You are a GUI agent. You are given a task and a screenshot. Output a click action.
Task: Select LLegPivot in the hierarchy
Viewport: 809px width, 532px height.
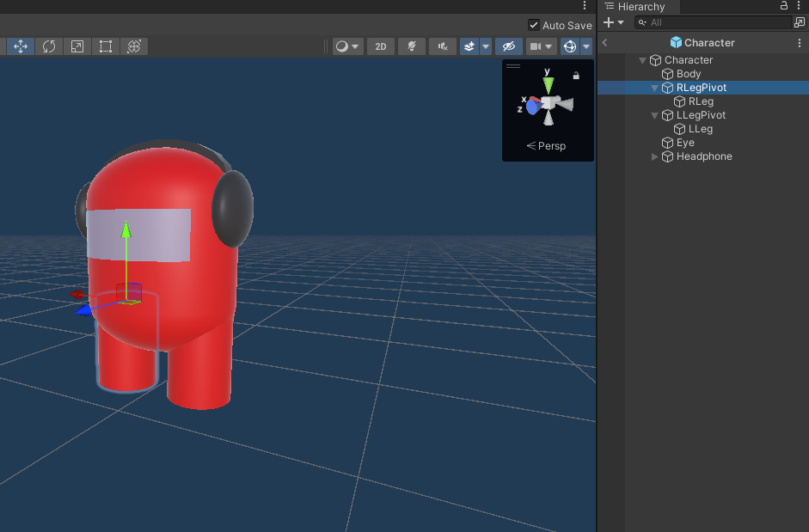[701, 115]
